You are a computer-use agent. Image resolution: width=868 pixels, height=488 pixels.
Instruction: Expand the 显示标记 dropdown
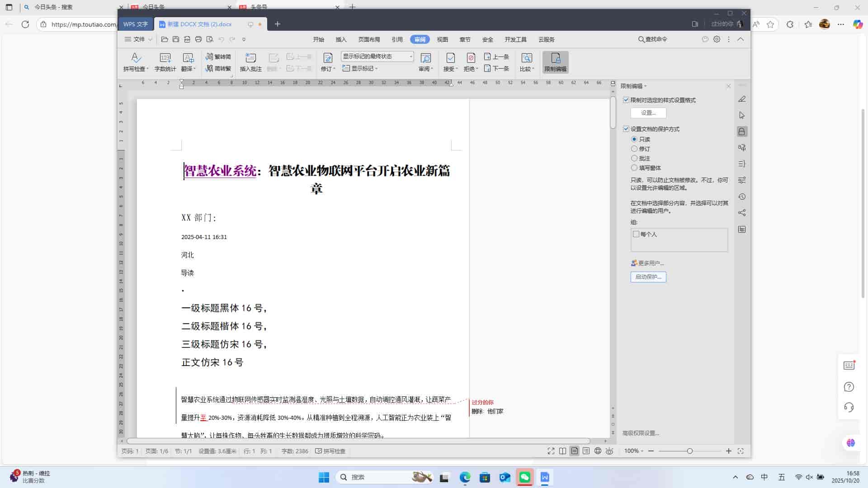pos(360,68)
